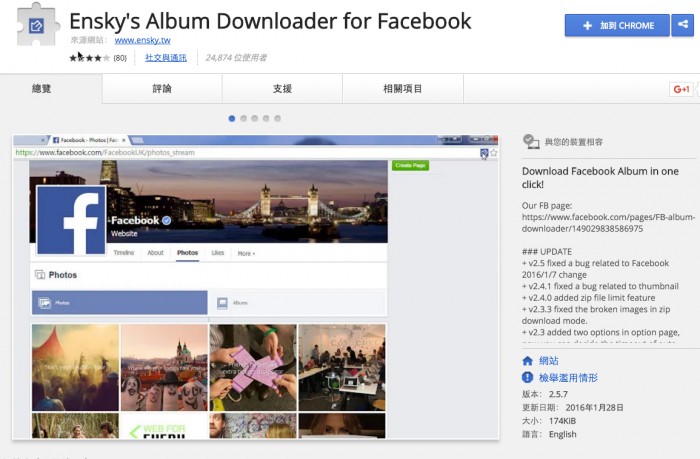
Task: Add extension to Chrome button
Action: (617, 25)
